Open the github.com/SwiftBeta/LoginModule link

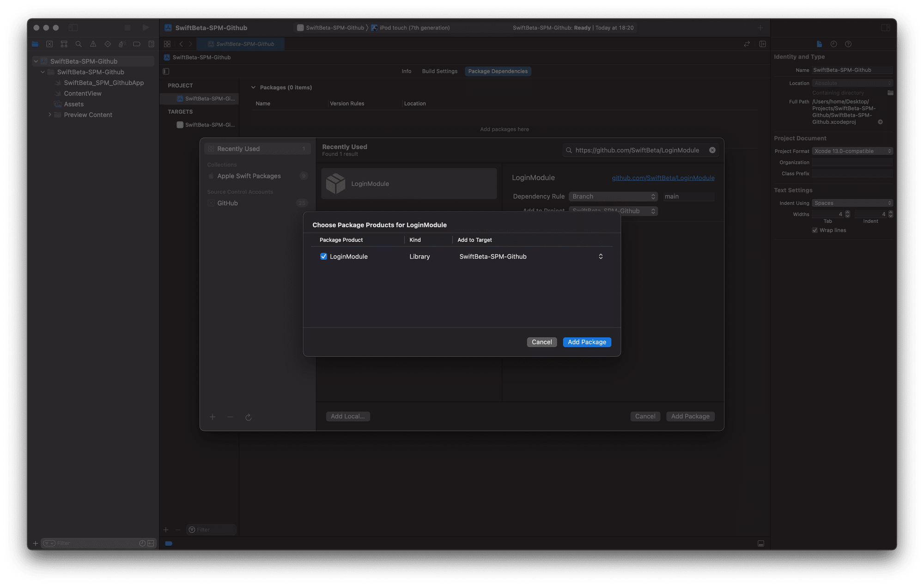pyautogui.click(x=663, y=178)
